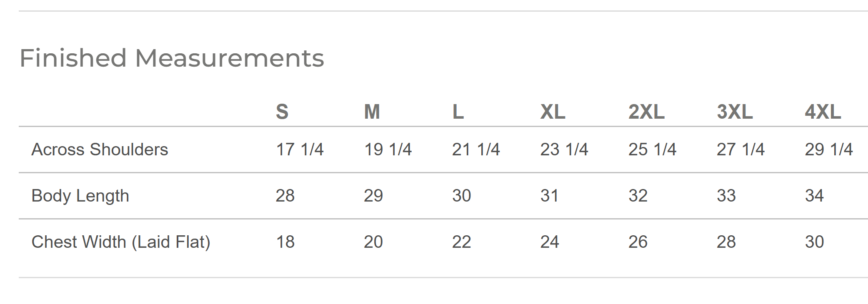The image size is (868, 304).
Task: Select the 3XL size column header
Action: coord(735,112)
